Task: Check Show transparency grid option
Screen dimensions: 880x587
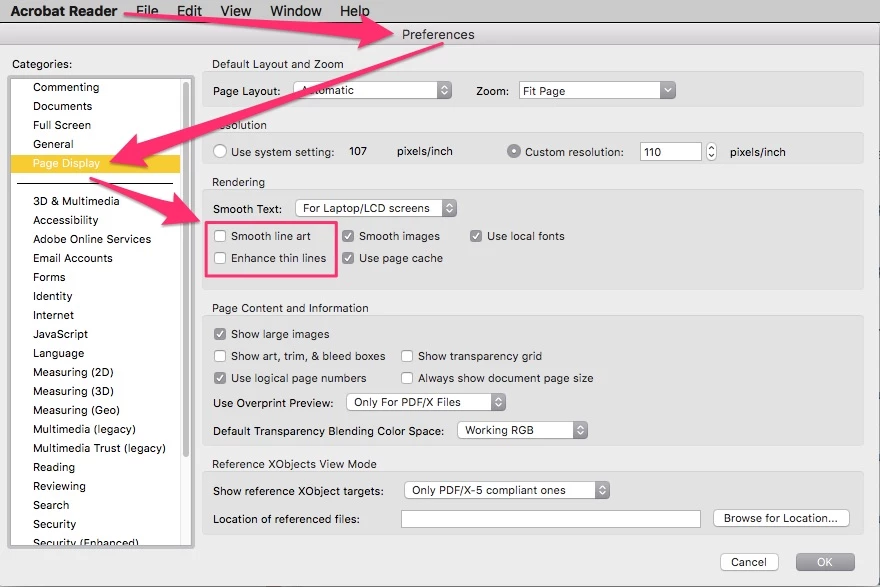Action: [407, 356]
